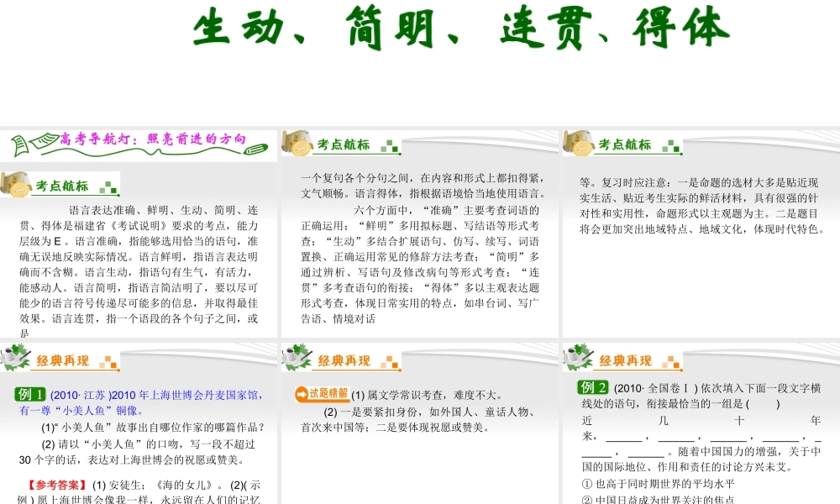Click the yellow helmet icon above 语言表达准确
840x504 pixels.
(16, 184)
